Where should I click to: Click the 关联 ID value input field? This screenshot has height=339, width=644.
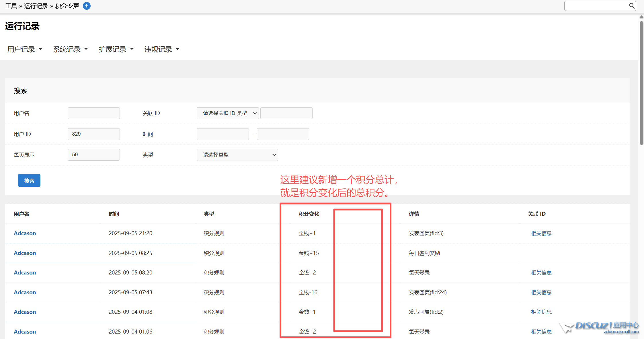pyautogui.click(x=286, y=113)
